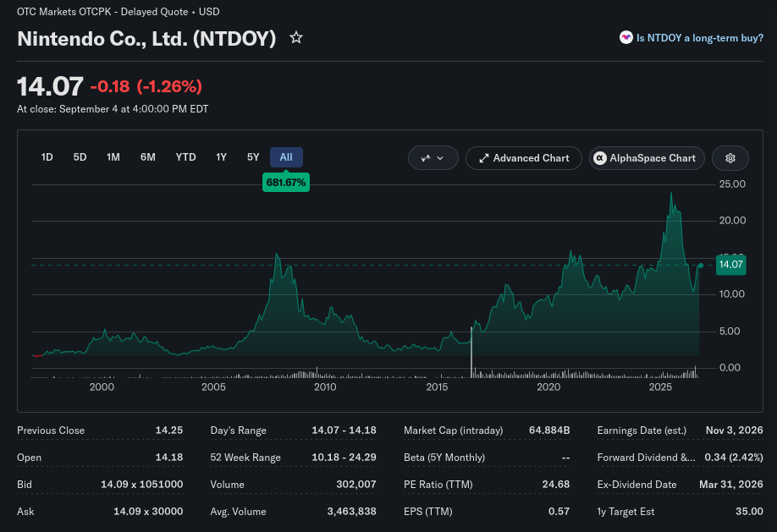Image resolution: width=777 pixels, height=532 pixels.
Task: Click the AlphaSpace logo icon
Action: coord(599,158)
